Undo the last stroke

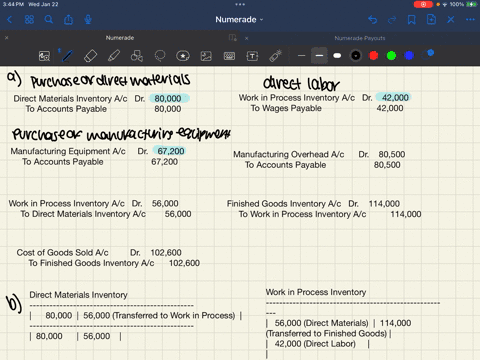pyautogui.click(x=373, y=20)
